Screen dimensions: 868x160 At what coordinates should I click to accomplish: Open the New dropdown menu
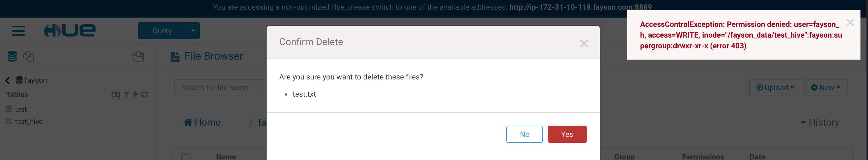pyautogui.click(x=825, y=88)
